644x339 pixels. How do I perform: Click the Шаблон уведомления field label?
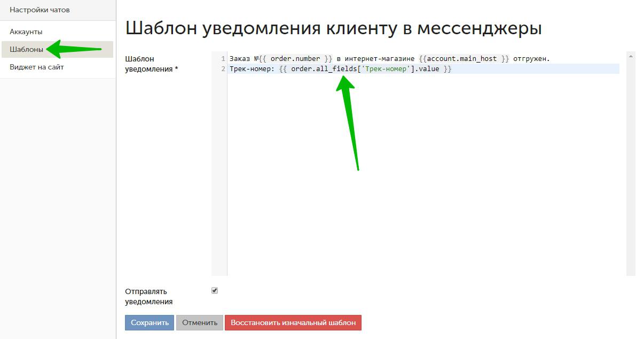[152, 64]
